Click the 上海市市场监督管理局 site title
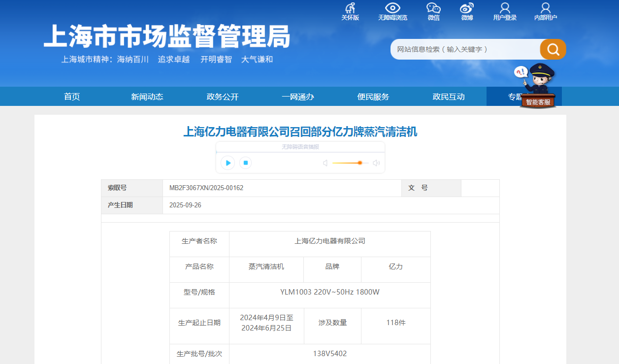This screenshot has height=364, width=619. (166, 36)
